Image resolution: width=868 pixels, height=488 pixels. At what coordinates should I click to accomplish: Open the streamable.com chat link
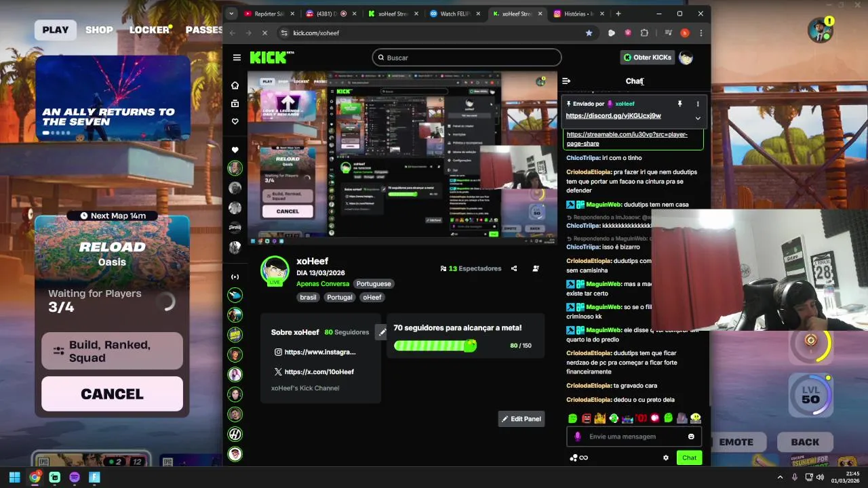click(627, 139)
